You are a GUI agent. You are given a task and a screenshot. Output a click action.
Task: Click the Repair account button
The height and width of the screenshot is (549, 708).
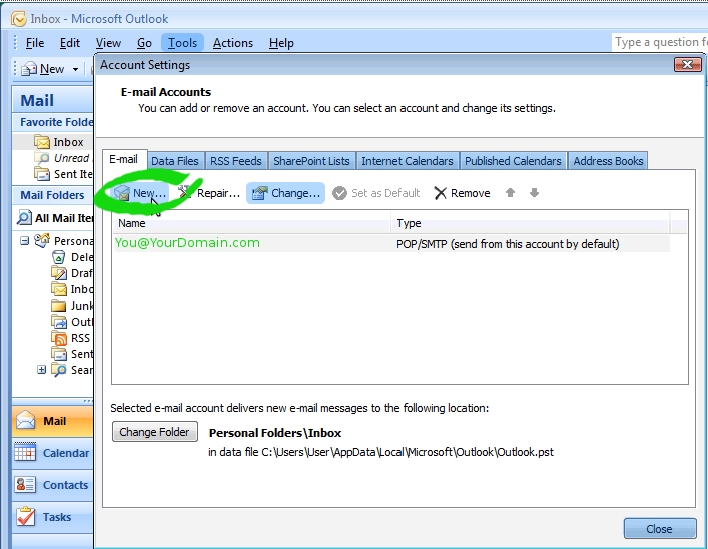209,193
